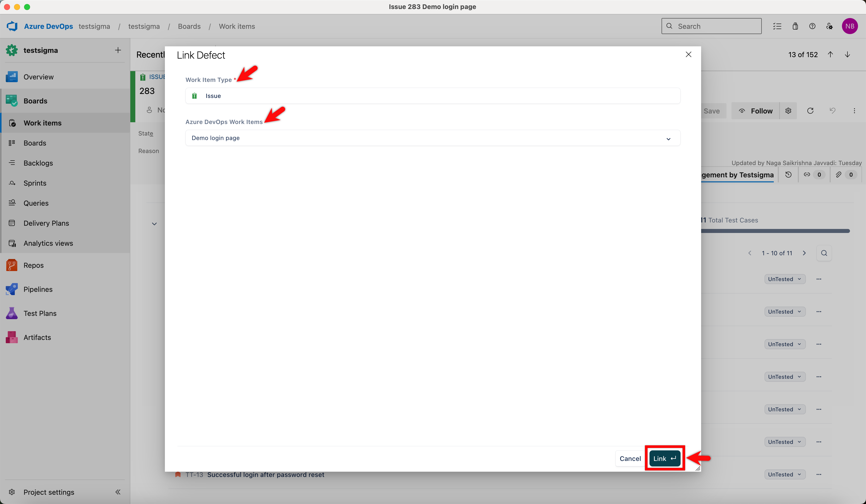Go to next work item arrow

point(847,55)
